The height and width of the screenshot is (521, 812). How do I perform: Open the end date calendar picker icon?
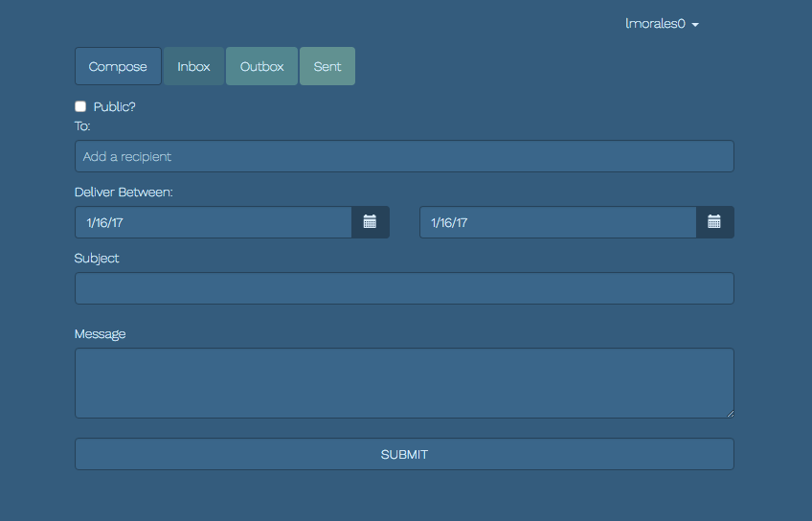pos(714,222)
